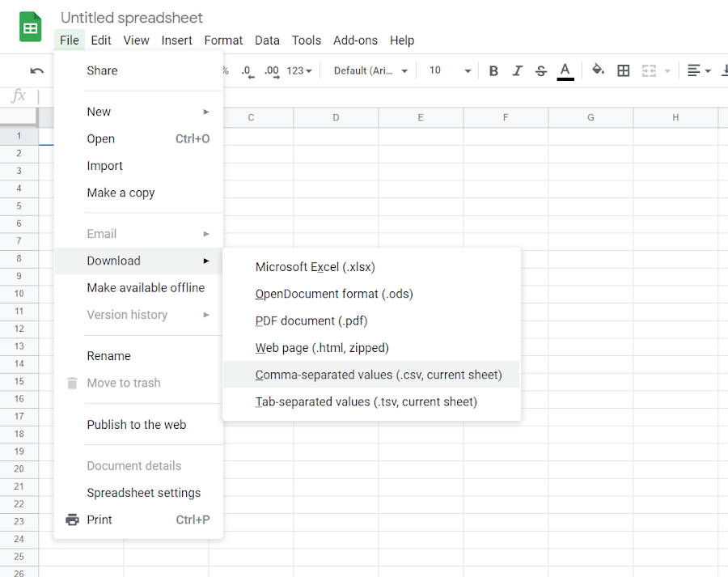Open the Edit menu
Screen dimensions: 728x577
101,40
